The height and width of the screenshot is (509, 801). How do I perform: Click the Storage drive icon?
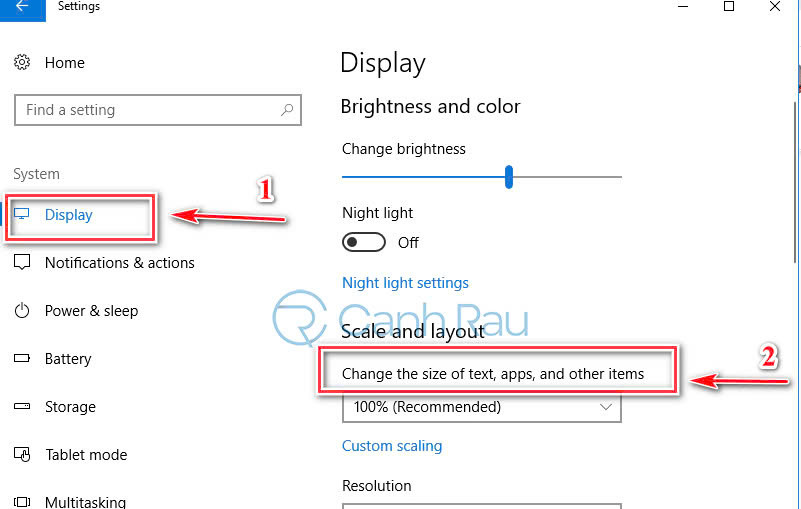point(22,407)
